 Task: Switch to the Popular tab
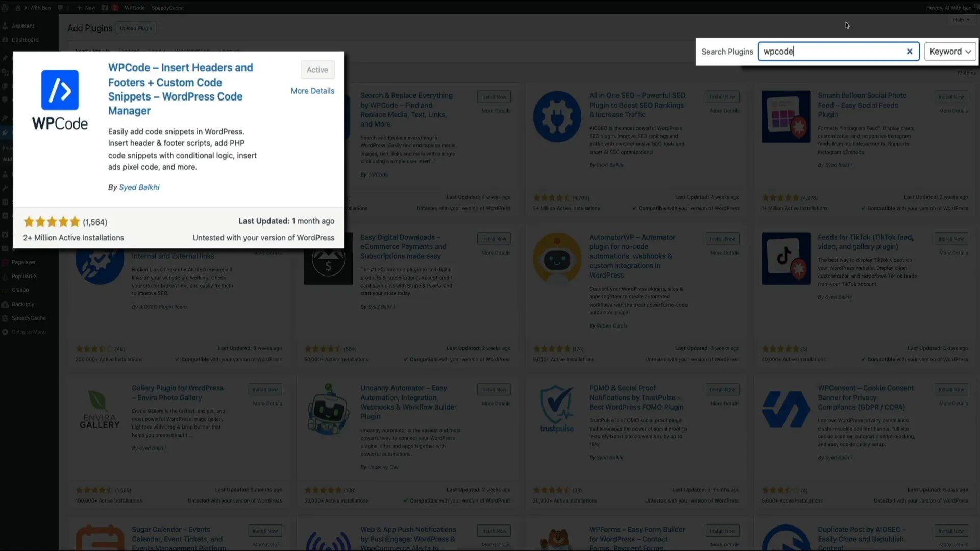coord(157,51)
